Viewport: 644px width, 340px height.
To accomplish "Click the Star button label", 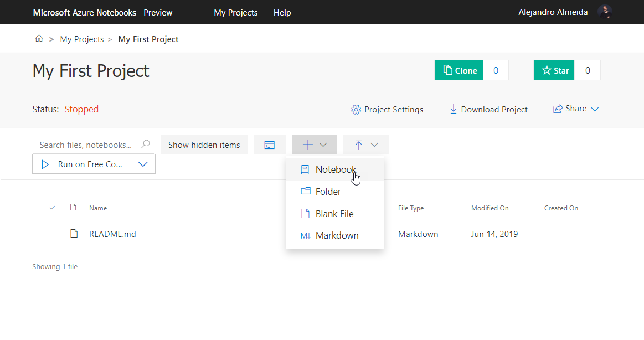I will pos(561,71).
